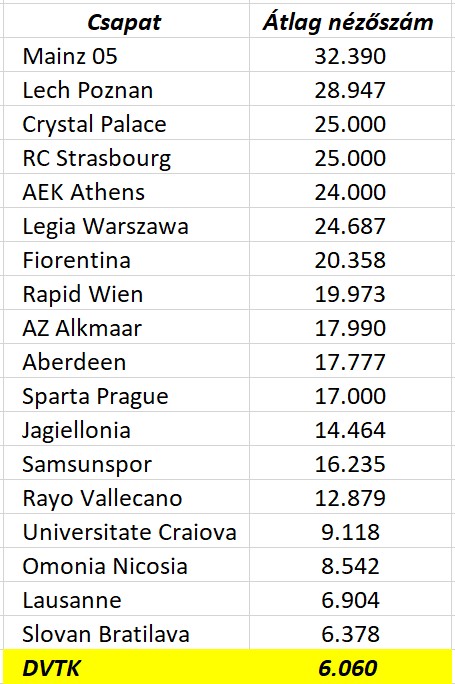
Task: Select the RC Strasbourg cell
Action: [127, 157]
